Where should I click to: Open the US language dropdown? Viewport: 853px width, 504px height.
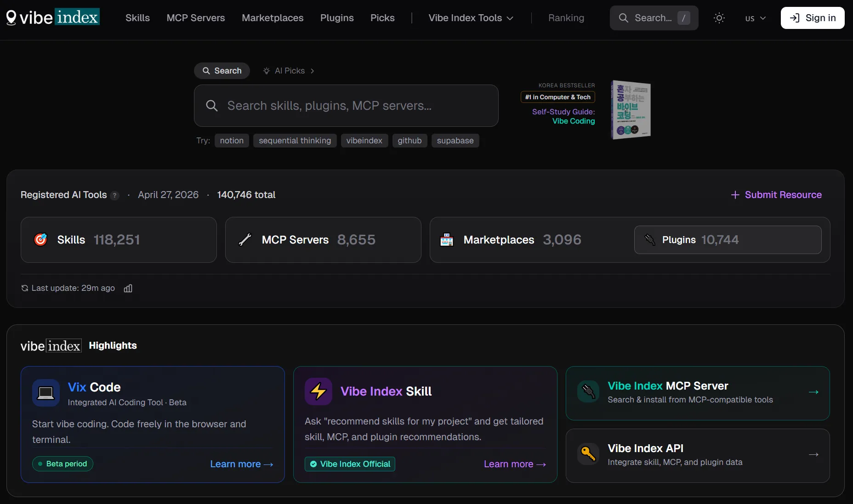755,18
